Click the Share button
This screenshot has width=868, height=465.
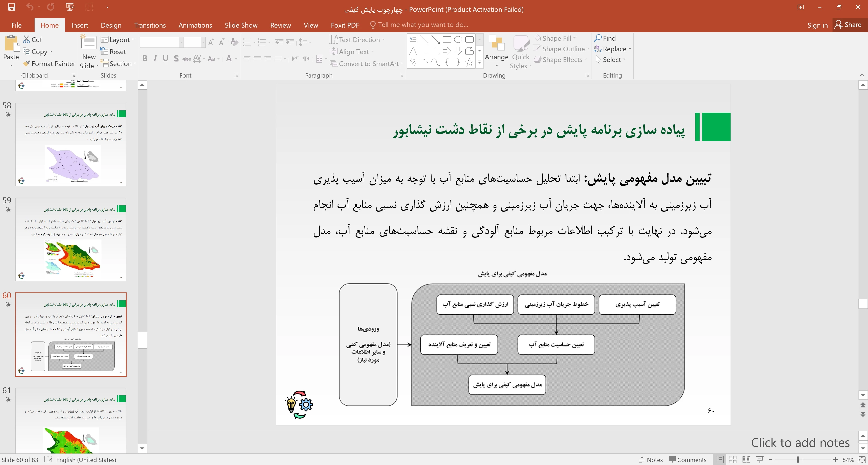click(x=848, y=25)
